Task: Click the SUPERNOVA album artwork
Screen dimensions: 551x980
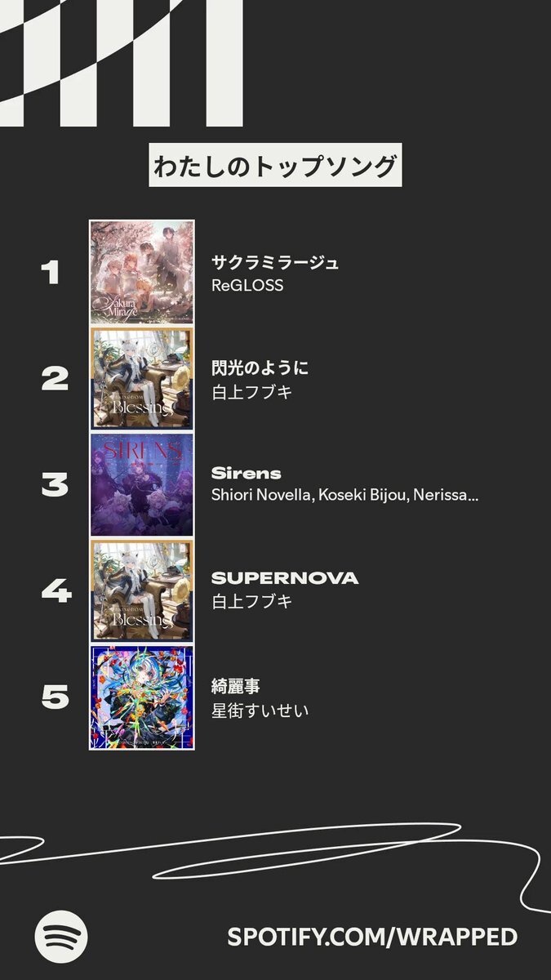Action: point(142,590)
